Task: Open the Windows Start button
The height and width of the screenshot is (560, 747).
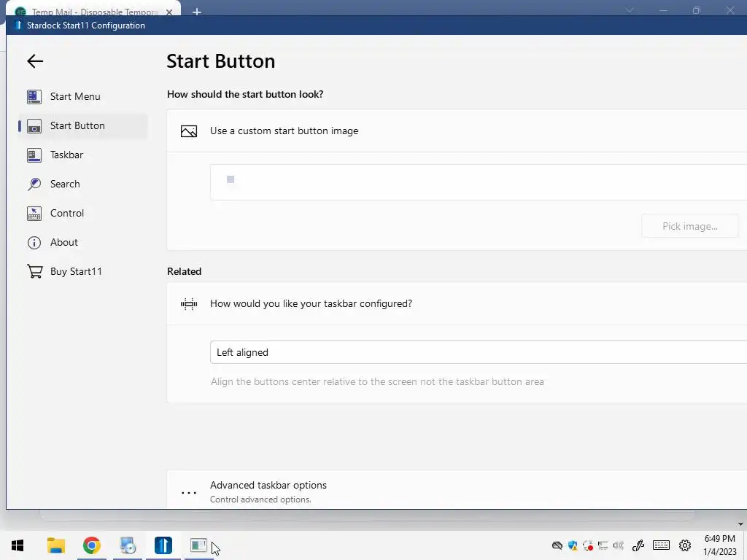Action: pyautogui.click(x=18, y=545)
